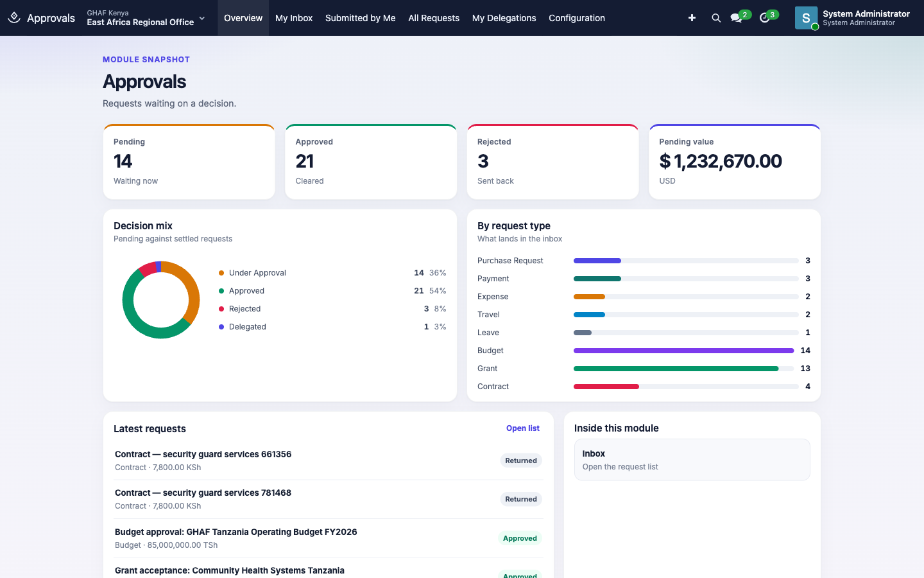924x578 pixels.
Task: Click the orange Under Approval legend dot
Action: (x=221, y=273)
